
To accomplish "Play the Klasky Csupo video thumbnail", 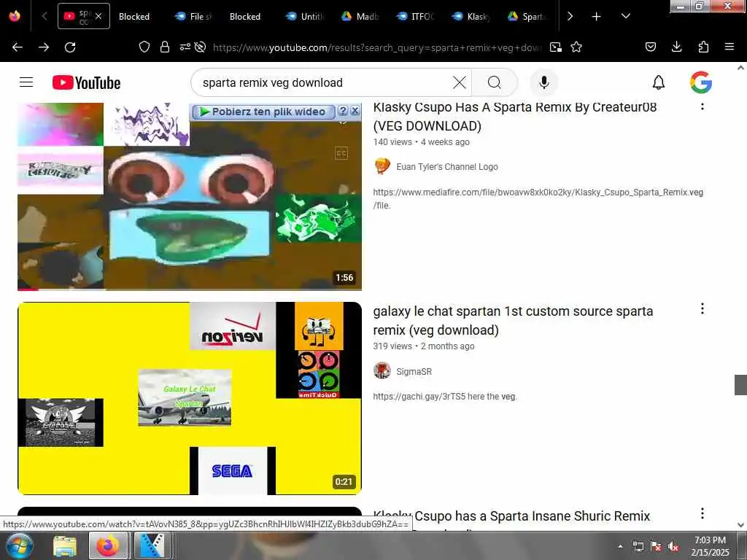I will click(x=190, y=196).
